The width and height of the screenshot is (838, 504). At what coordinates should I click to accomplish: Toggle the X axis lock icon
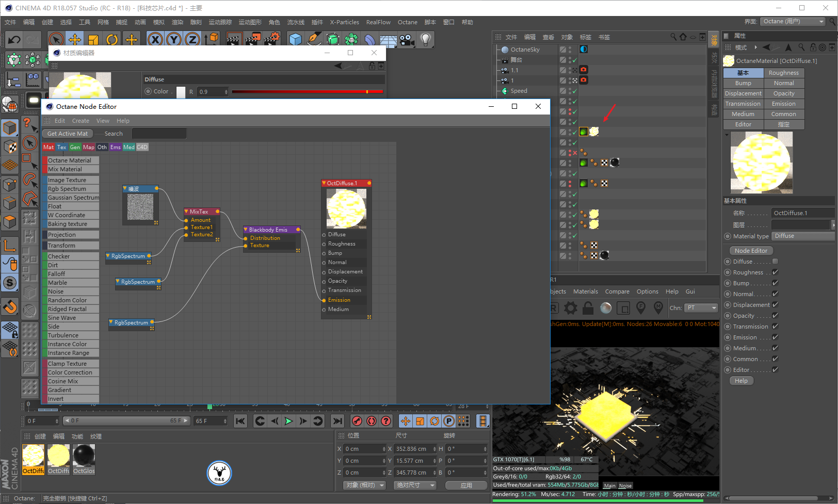(155, 40)
